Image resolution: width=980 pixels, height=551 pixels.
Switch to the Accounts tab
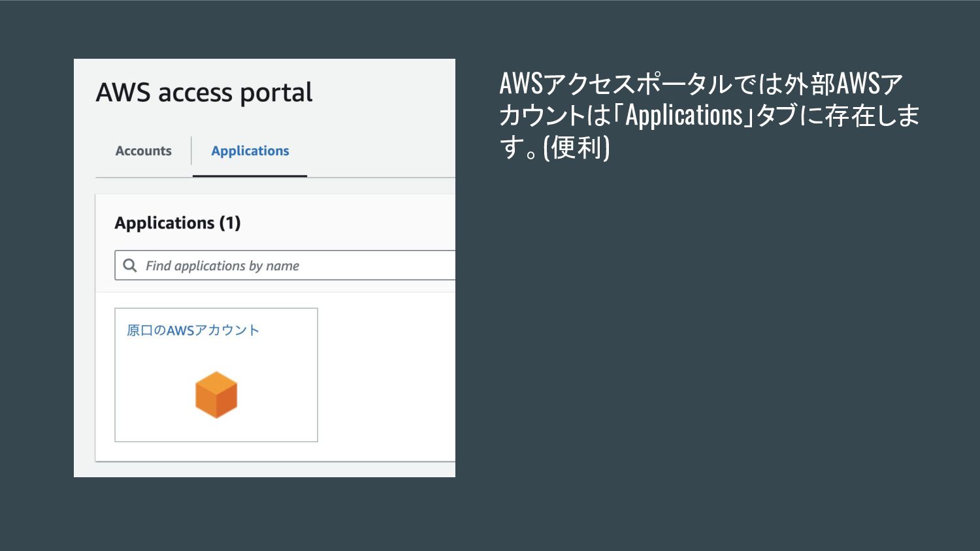tap(143, 151)
